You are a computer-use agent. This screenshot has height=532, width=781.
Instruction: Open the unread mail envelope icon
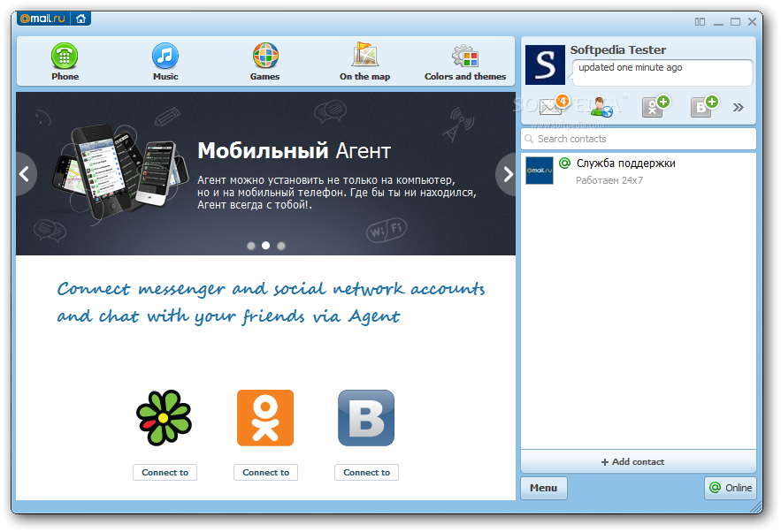click(553, 104)
